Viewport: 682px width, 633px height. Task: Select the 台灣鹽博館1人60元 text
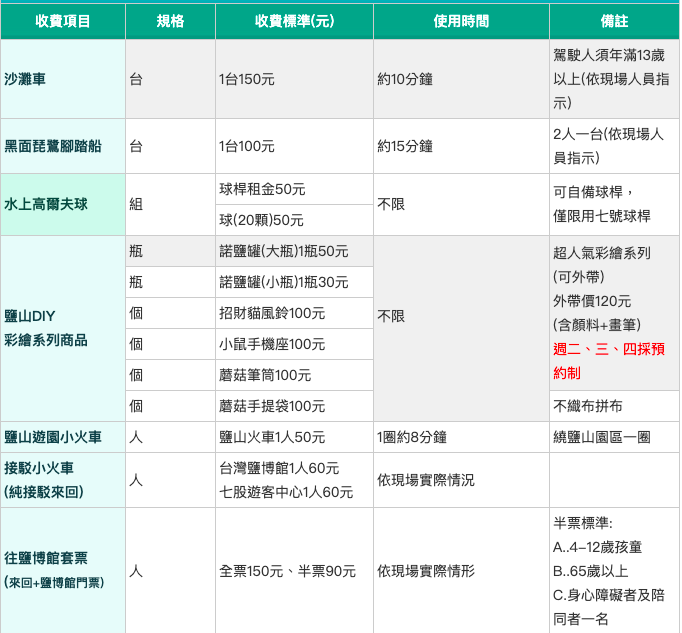tap(279, 468)
